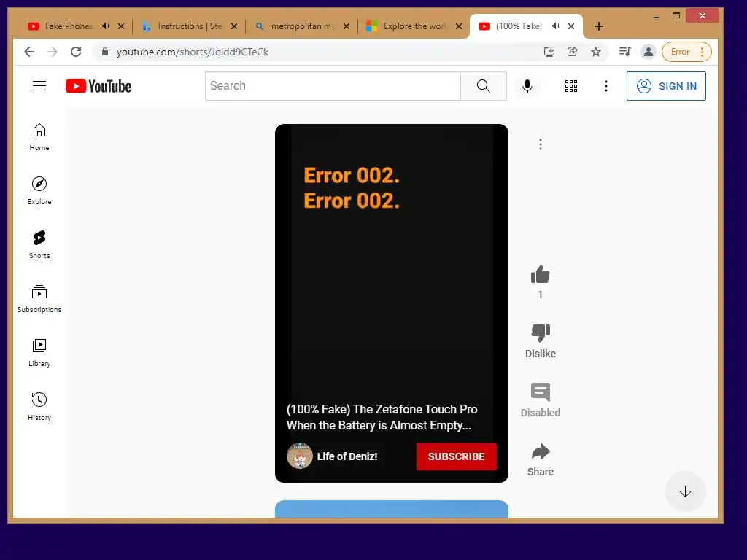The width and height of the screenshot is (747, 560).
Task: Minimize the browser window
Action: click(657, 16)
